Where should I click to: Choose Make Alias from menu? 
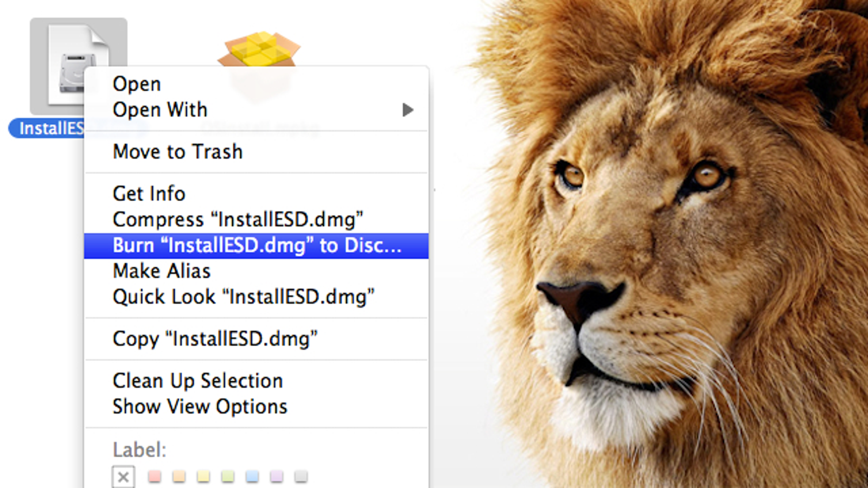pyautogui.click(x=256, y=271)
